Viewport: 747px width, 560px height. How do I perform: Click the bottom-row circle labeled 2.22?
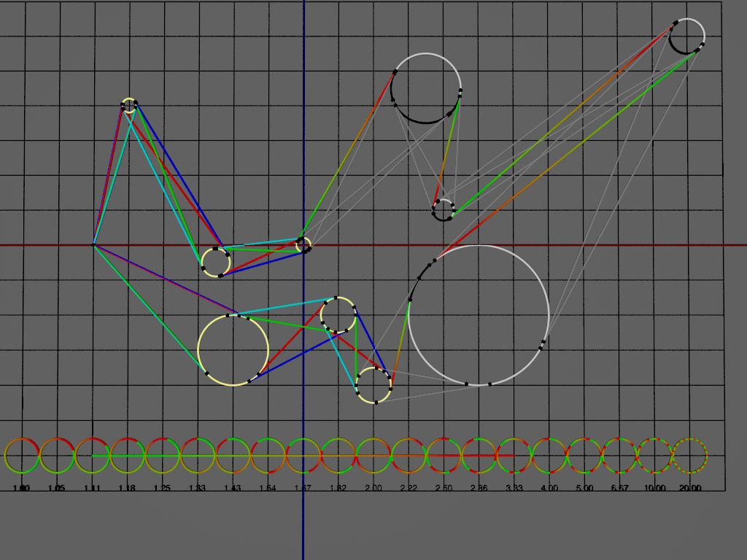click(409, 456)
